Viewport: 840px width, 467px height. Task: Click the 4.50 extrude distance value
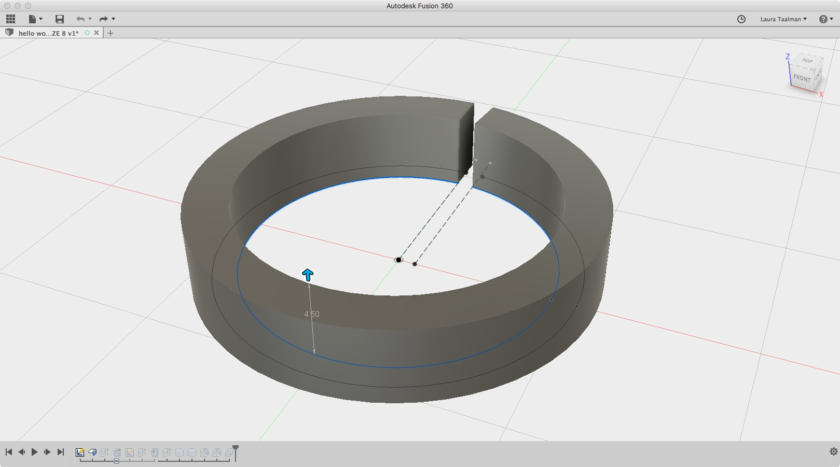point(312,314)
